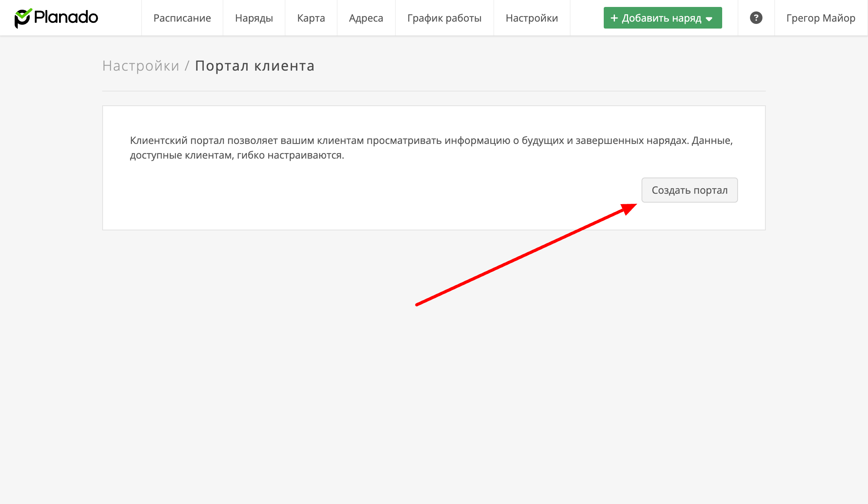Click the Planado wordmark text
868x504 pixels.
[66, 17]
